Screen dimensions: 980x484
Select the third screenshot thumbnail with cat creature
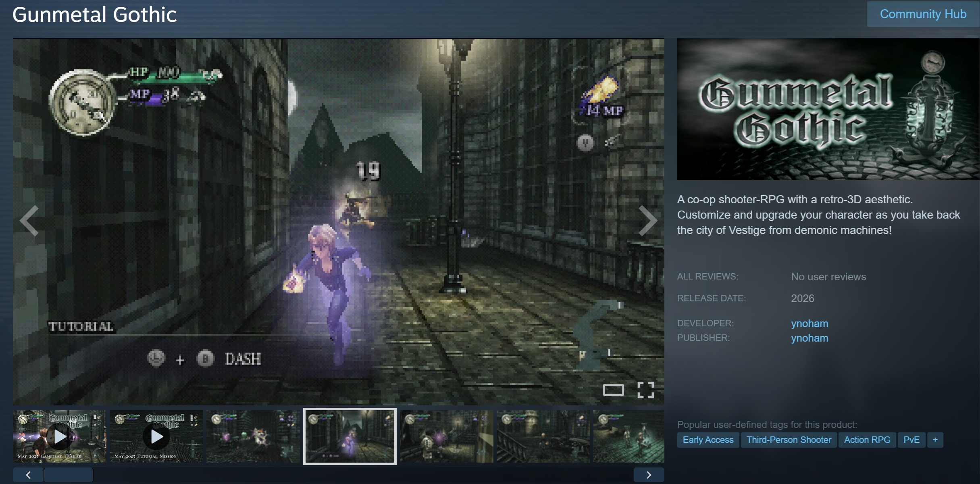tap(253, 436)
